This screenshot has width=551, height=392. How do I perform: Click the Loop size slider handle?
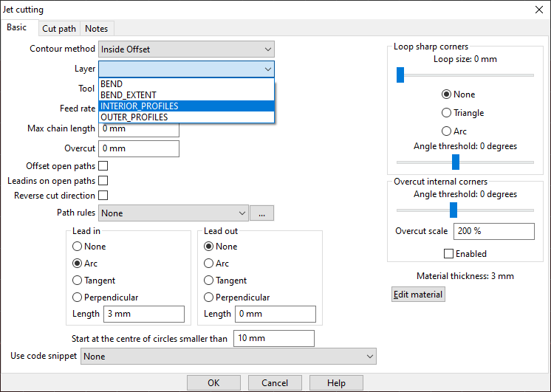coord(400,75)
